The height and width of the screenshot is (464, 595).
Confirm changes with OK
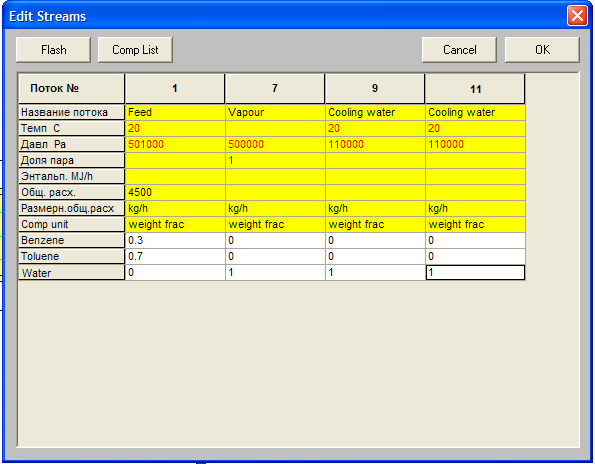coord(542,50)
